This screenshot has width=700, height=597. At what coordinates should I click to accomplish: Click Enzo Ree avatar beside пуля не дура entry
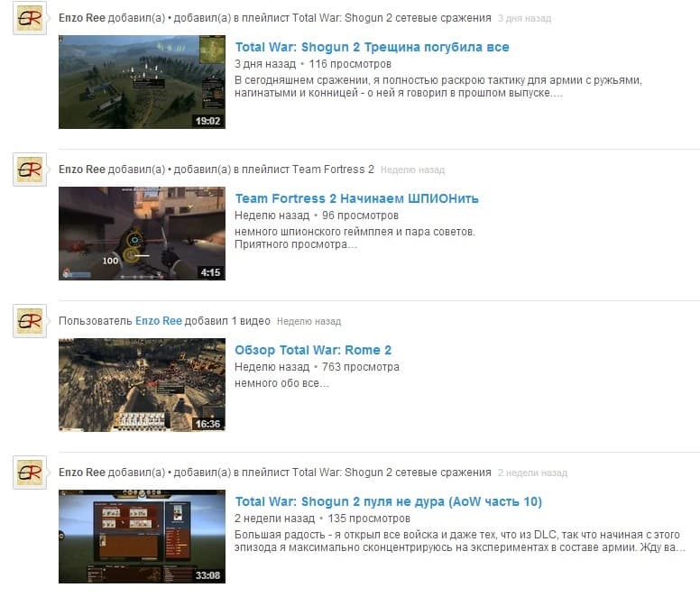coord(30,472)
